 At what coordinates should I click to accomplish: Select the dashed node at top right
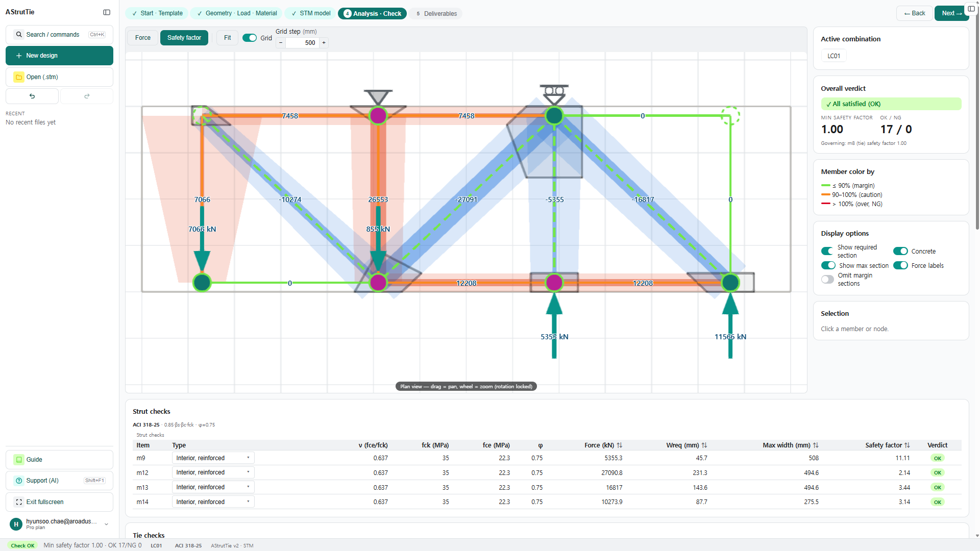point(730,116)
